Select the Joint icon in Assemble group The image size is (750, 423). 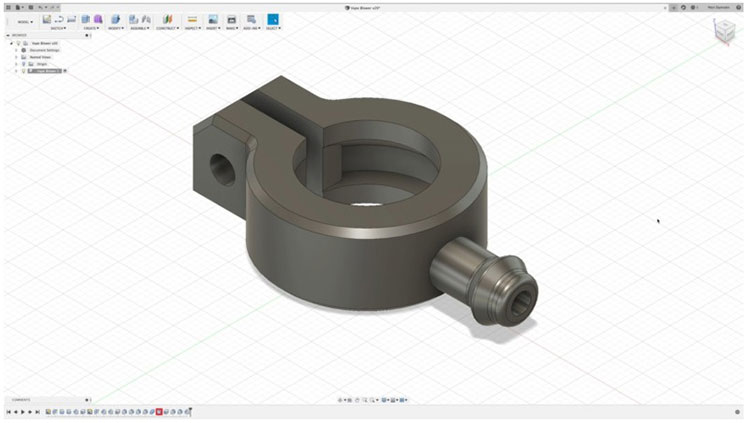(146, 19)
